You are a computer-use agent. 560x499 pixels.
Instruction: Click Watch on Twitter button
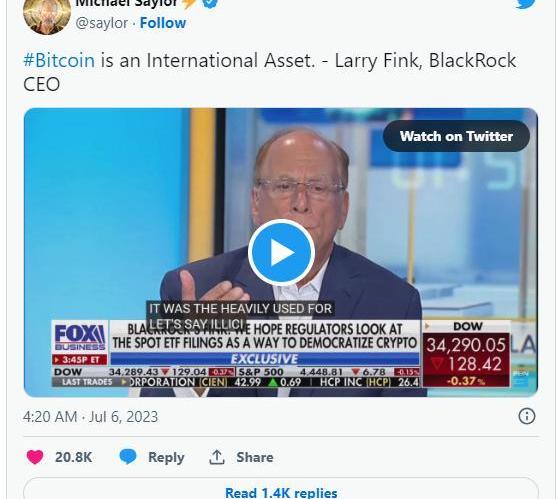click(x=456, y=136)
